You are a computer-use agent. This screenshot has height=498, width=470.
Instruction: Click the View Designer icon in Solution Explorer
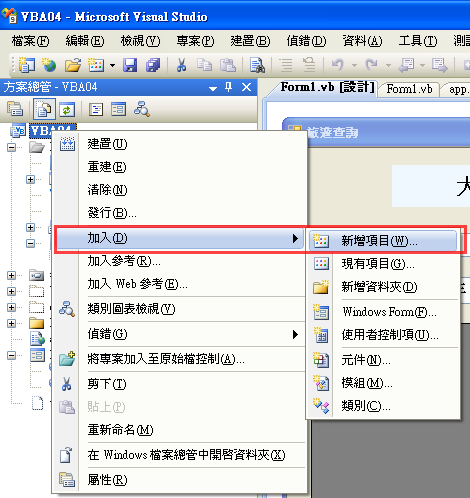tap(118, 109)
